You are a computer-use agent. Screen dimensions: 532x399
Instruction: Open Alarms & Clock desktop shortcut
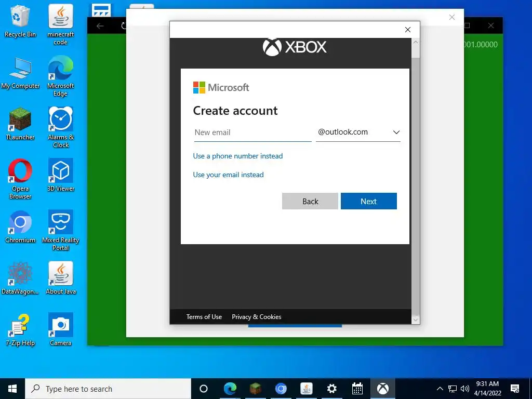pos(60,128)
